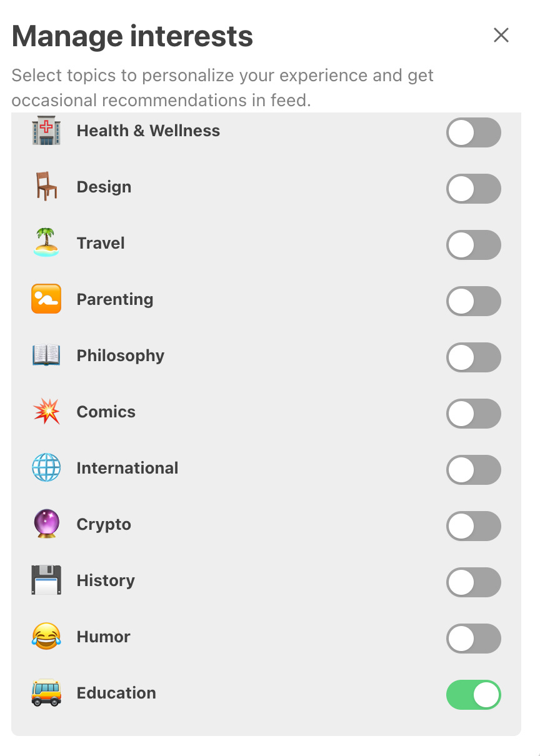Click the globe icon next to International
Image resolution: width=540 pixels, height=756 pixels.
coord(45,467)
